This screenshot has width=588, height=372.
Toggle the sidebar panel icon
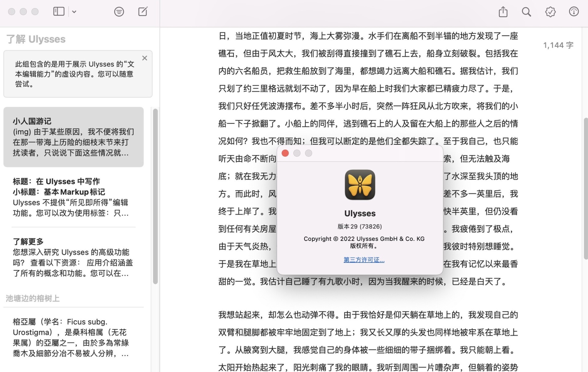point(58,11)
